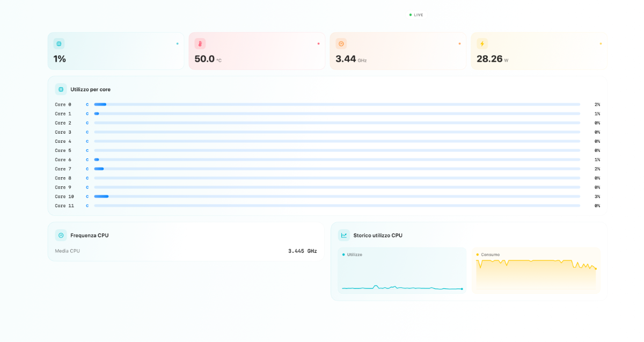Click the red status dot in the 50.0 °C card
The image size is (644, 342).
coord(319,43)
